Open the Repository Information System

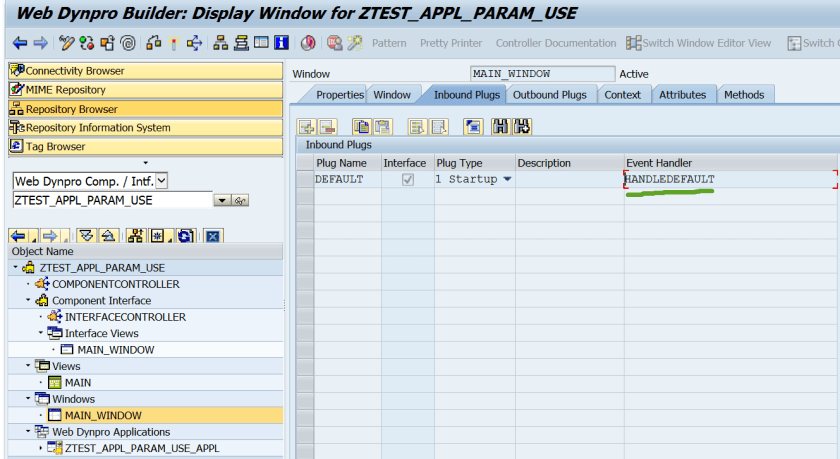[x=145, y=127]
